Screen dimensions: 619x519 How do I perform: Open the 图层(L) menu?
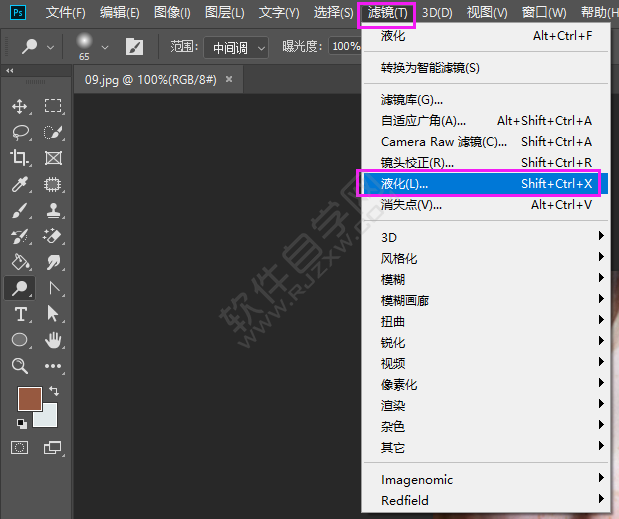[225, 13]
